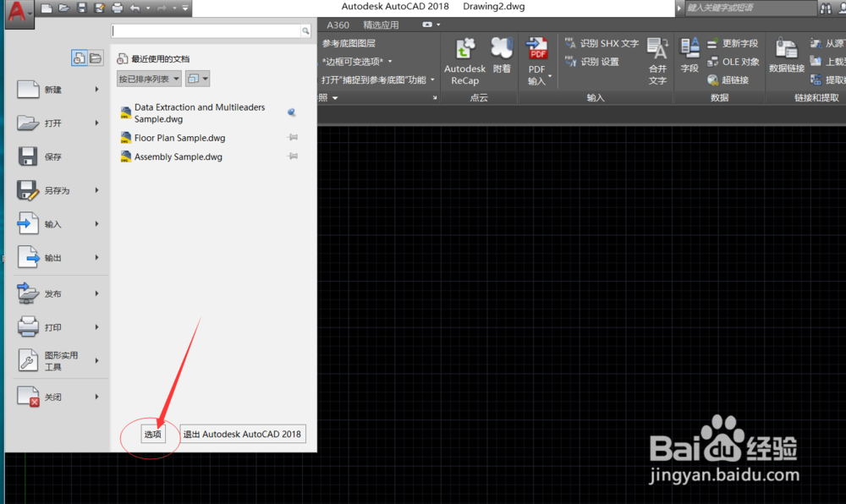Pin the Floor Plan Sample.dwg entry

click(x=293, y=138)
